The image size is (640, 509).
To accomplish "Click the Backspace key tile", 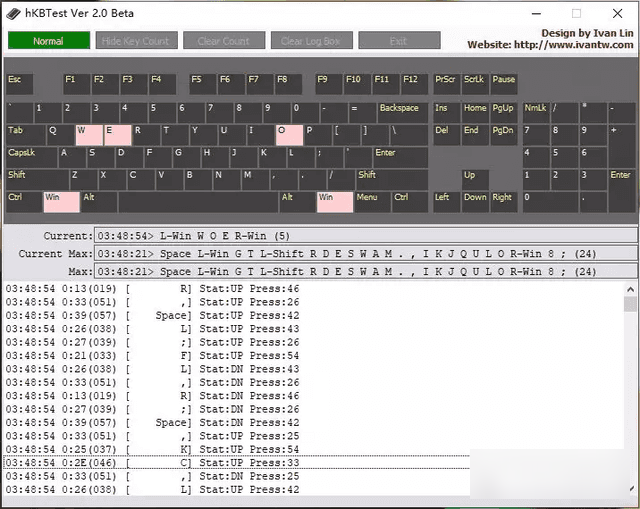I will 403,113.
